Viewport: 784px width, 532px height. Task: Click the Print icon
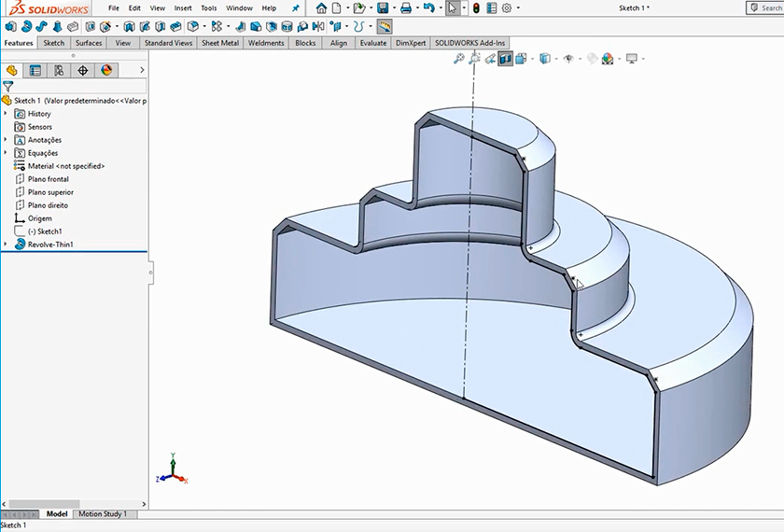(406, 8)
